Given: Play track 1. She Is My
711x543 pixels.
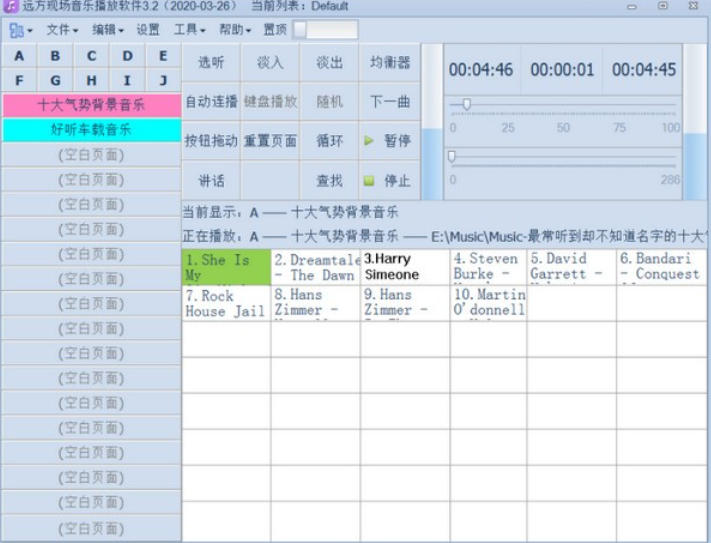Looking at the screenshot, I should point(226,267).
